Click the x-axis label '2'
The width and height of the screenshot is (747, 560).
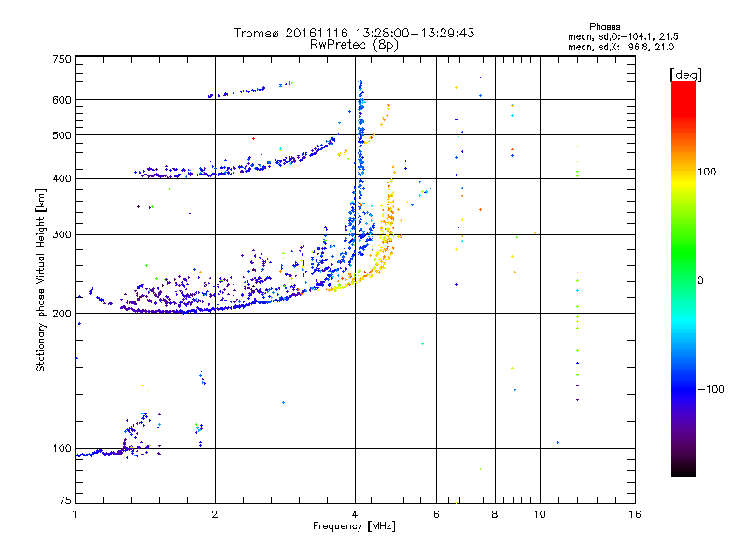(215, 514)
